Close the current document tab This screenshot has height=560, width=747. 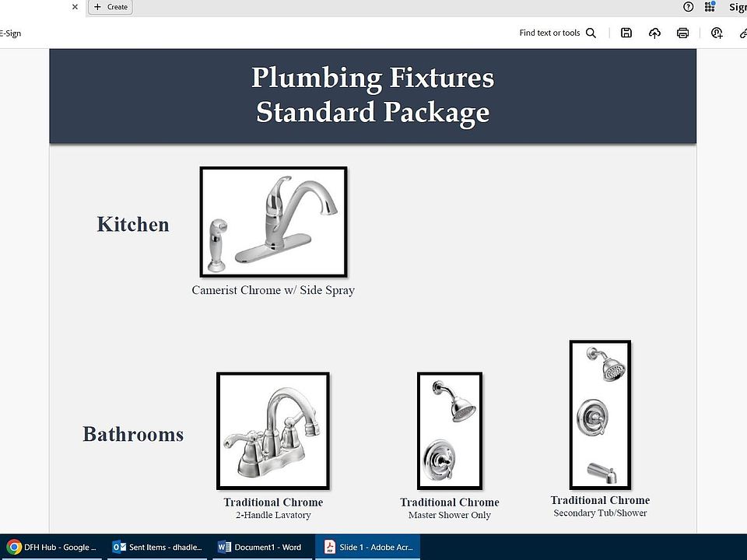tap(75, 7)
